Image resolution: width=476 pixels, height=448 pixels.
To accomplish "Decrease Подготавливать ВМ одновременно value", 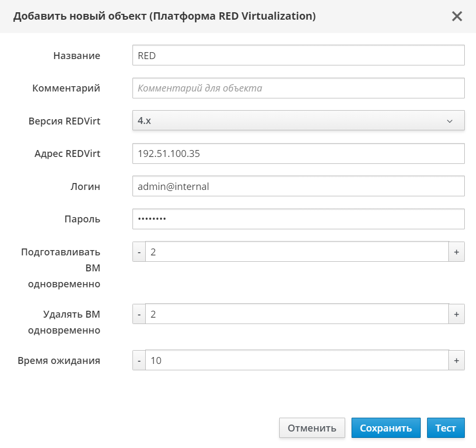I will click(x=139, y=252).
